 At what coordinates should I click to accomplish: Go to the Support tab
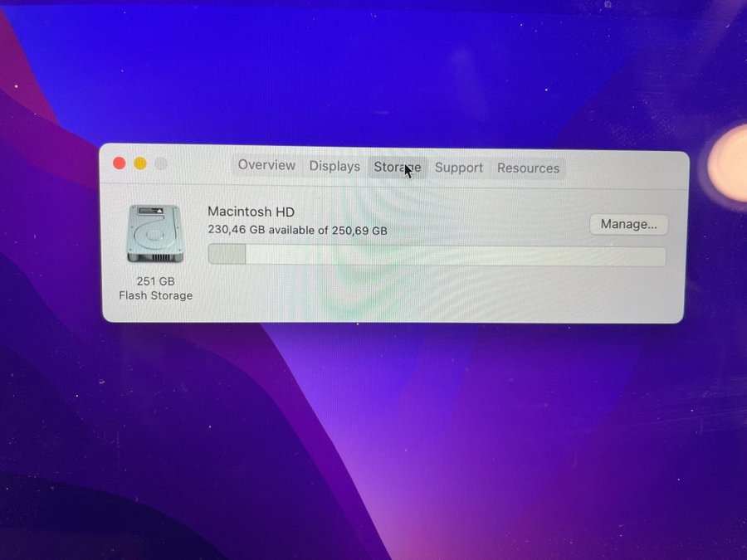tap(458, 168)
